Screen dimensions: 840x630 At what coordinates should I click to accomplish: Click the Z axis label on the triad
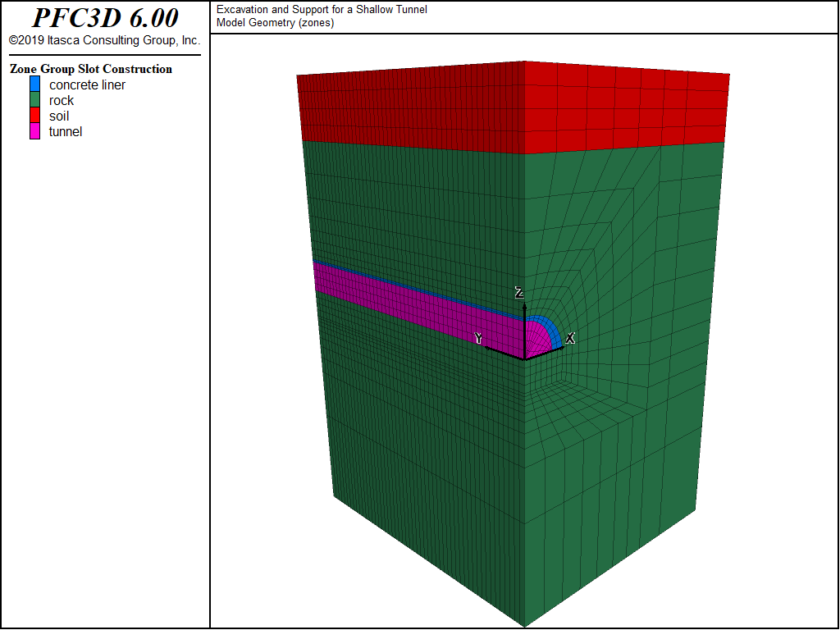[x=518, y=292]
